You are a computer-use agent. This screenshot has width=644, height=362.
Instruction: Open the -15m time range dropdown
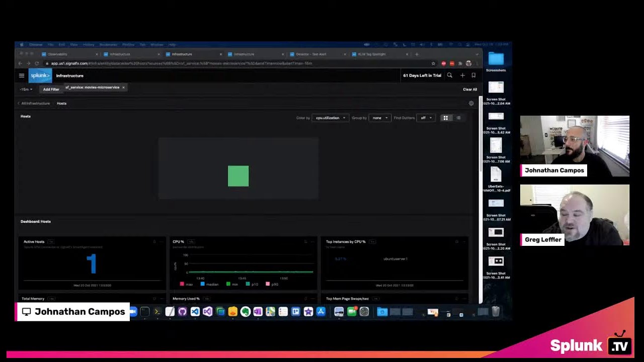pyautogui.click(x=26, y=89)
